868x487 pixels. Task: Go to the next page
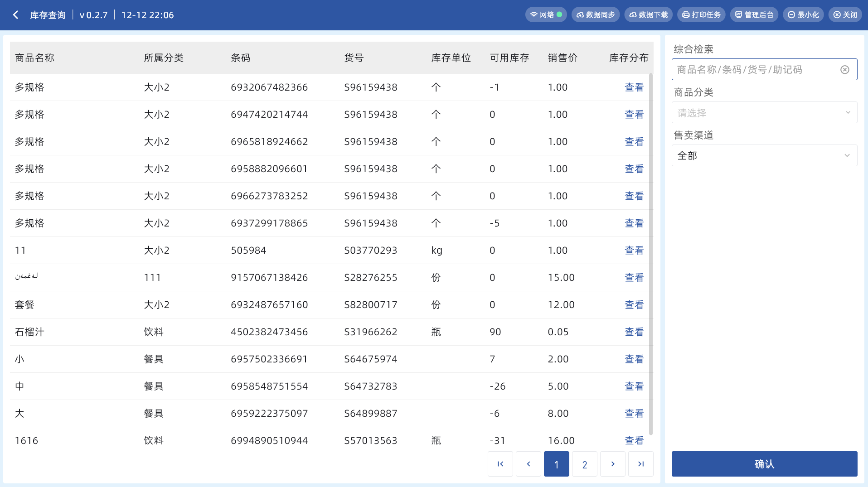[613, 464]
